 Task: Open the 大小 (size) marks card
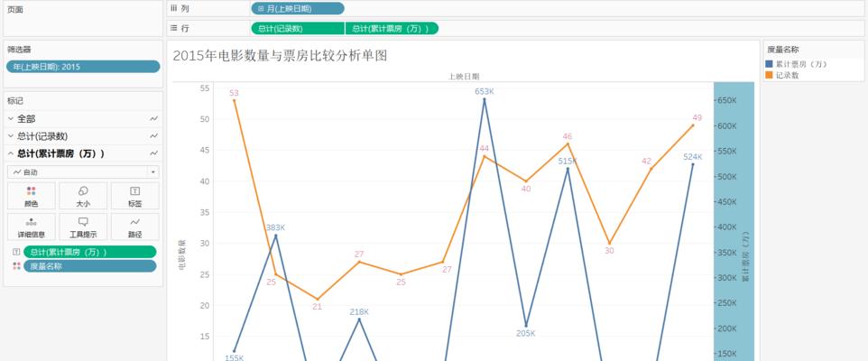[x=83, y=196]
